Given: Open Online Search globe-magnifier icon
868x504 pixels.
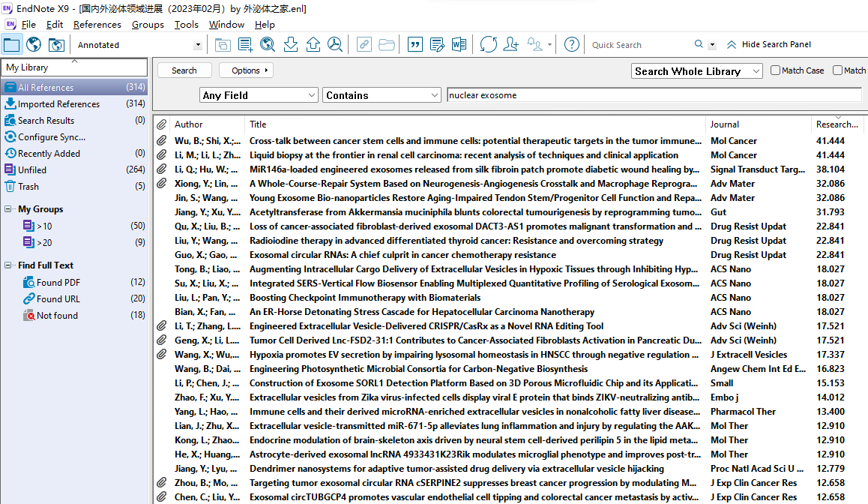Looking at the screenshot, I should tap(268, 44).
